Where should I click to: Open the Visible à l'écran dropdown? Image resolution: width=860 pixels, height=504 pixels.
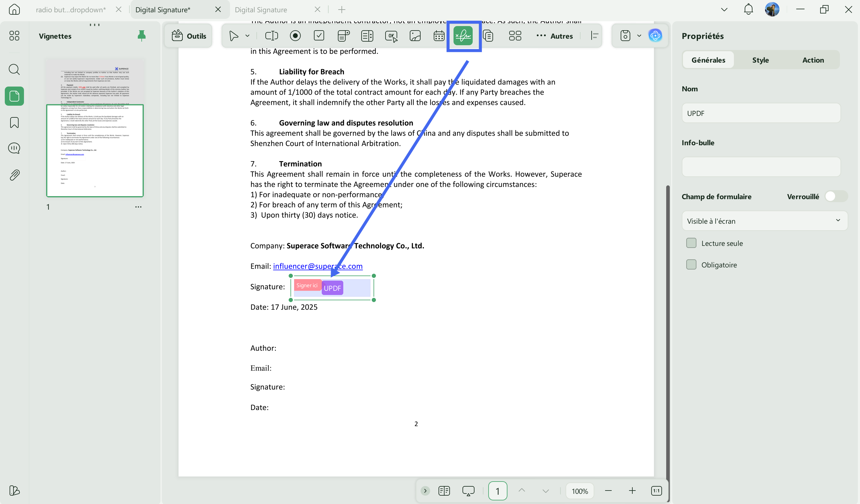coord(764,221)
